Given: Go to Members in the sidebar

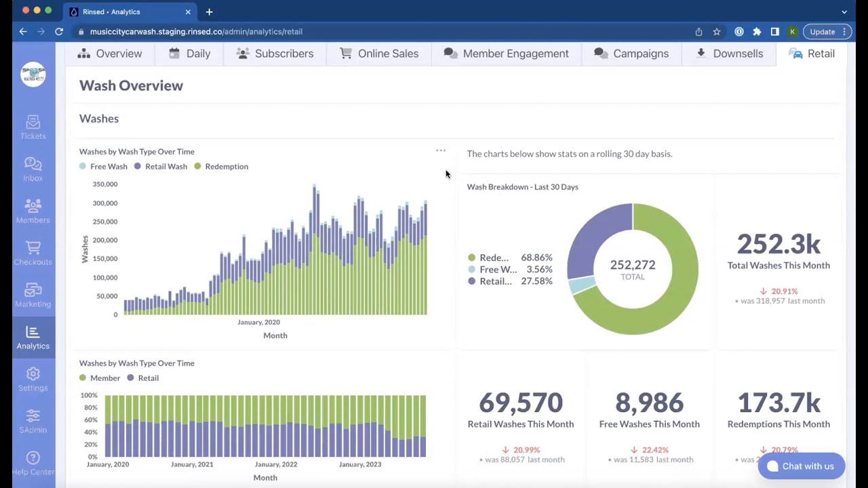Looking at the screenshot, I should point(33,211).
